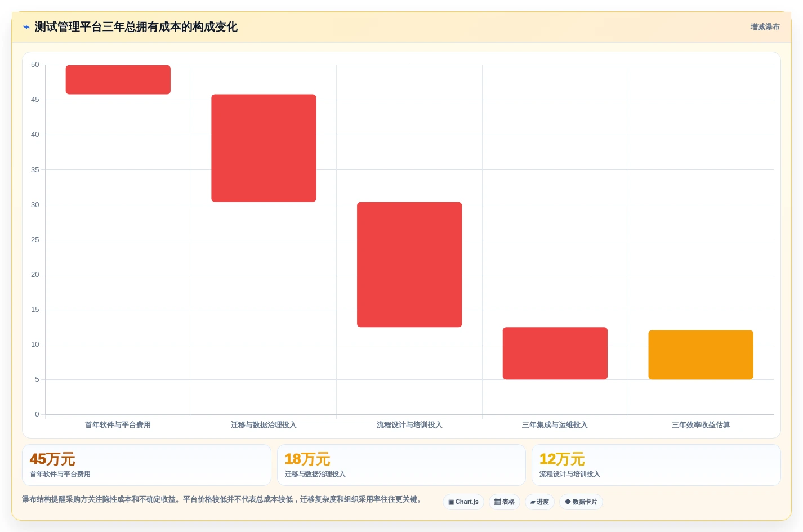Click the chart title 测试管理平台三年总拥有成本的构成变化
Viewport: 803px width, 532px height.
click(136, 27)
